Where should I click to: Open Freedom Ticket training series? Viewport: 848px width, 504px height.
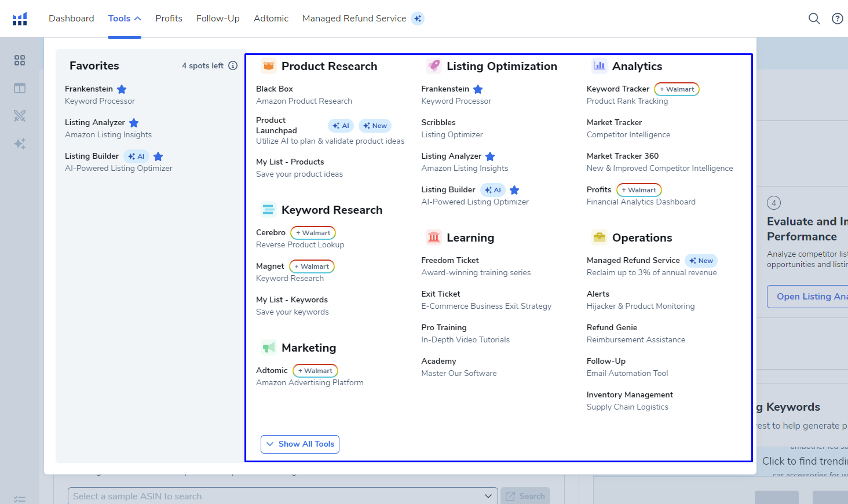[450, 260]
